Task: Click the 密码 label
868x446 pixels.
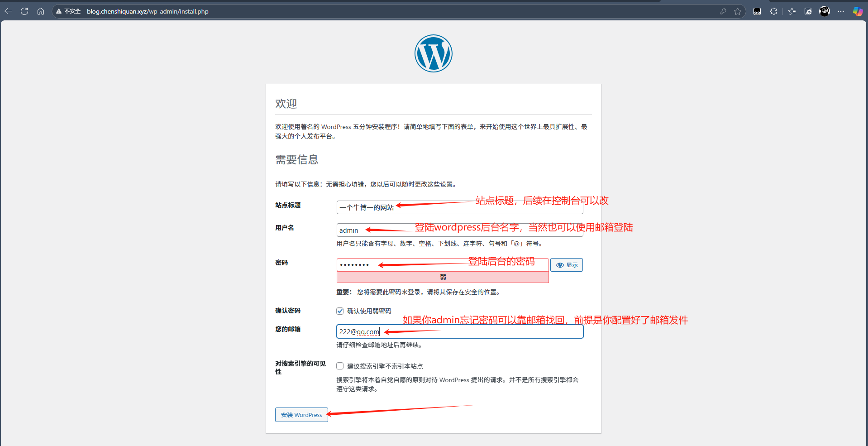Action: point(281,263)
